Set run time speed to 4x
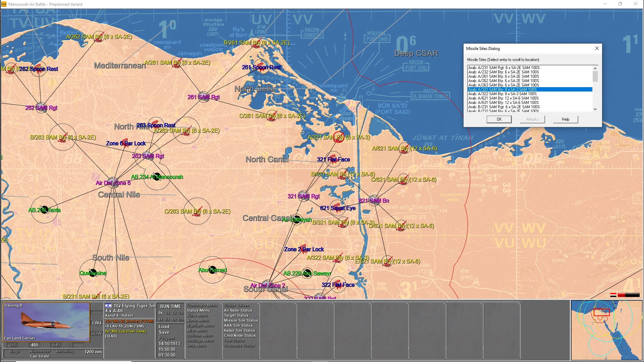Viewport: 644px width, 362px height. click(x=161, y=320)
